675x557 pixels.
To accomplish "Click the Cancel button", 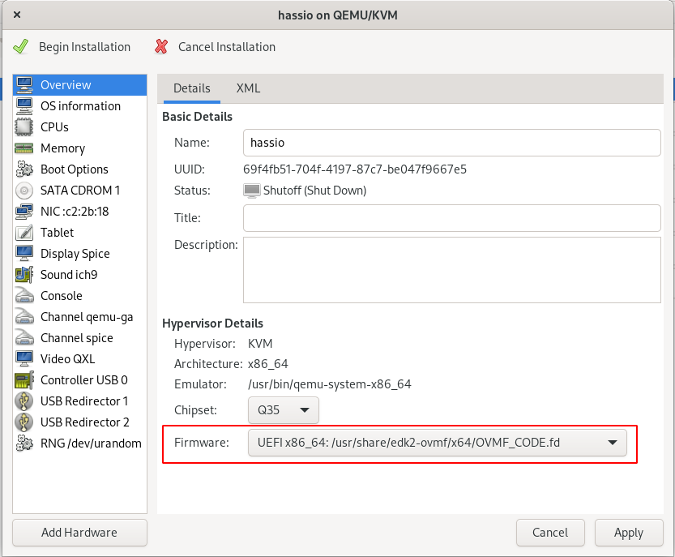I will coord(550,532).
